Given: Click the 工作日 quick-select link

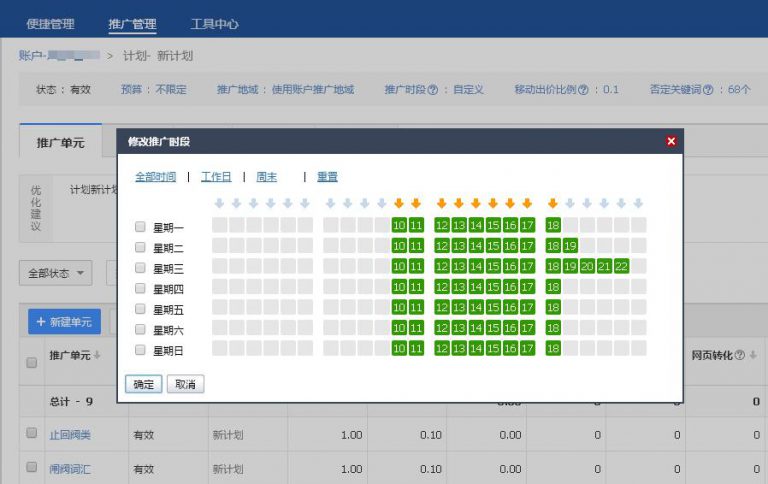Looking at the screenshot, I should coord(216,177).
